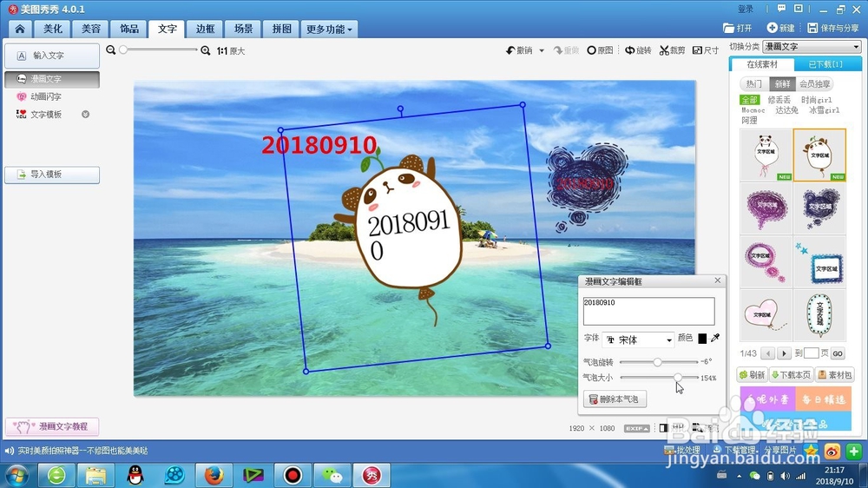Select the 会员独享 filter toggle
Image resolution: width=868 pixels, height=488 pixels.
point(814,84)
